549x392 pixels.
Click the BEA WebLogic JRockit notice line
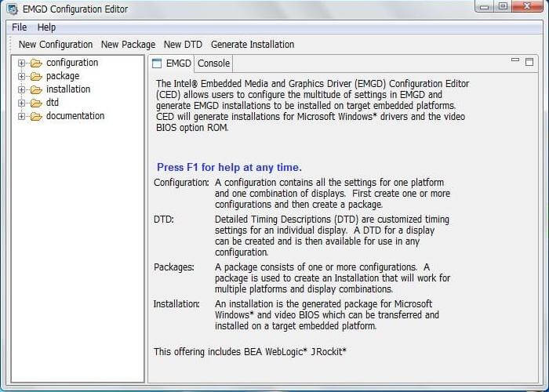[250, 351]
